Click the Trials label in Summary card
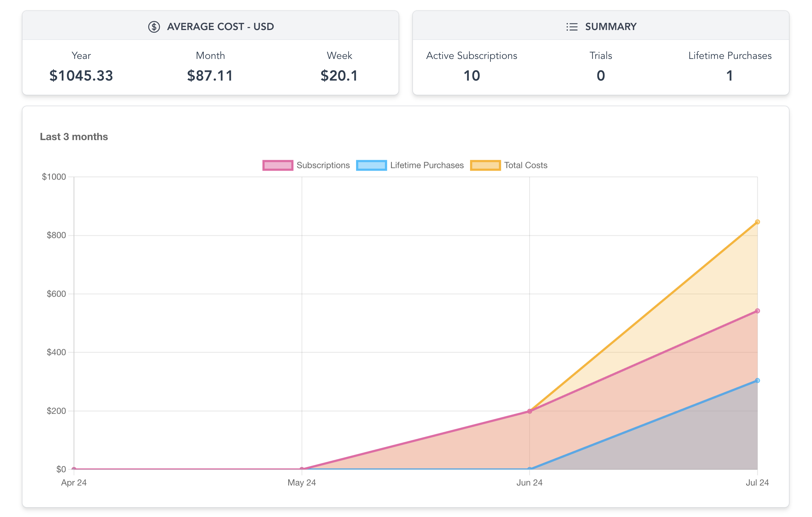 (x=600, y=55)
